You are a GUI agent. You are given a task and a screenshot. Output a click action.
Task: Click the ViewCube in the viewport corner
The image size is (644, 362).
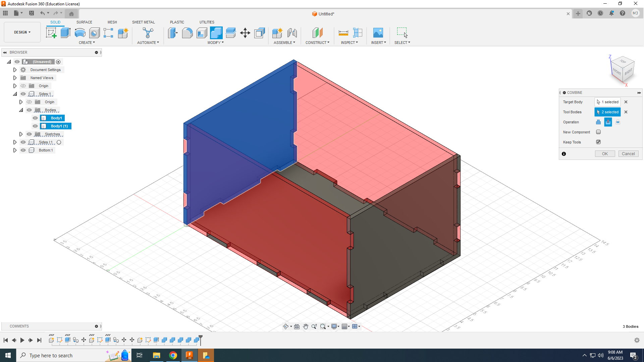point(623,69)
